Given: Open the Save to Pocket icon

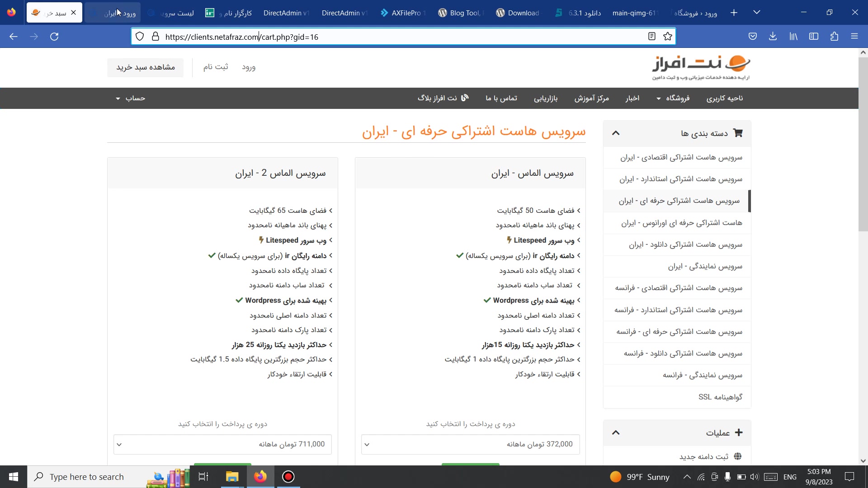Looking at the screenshot, I should tap(752, 37).
